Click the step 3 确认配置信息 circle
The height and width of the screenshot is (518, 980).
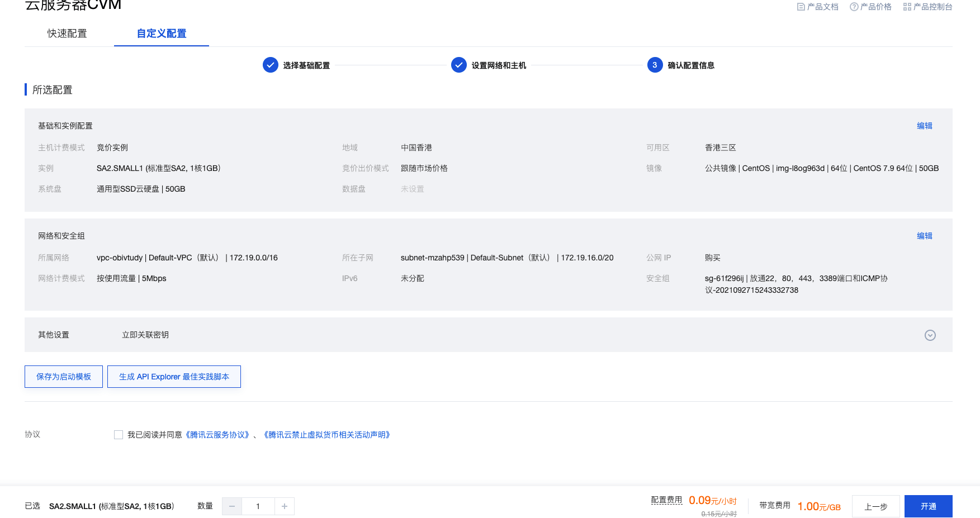(x=655, y=65)
